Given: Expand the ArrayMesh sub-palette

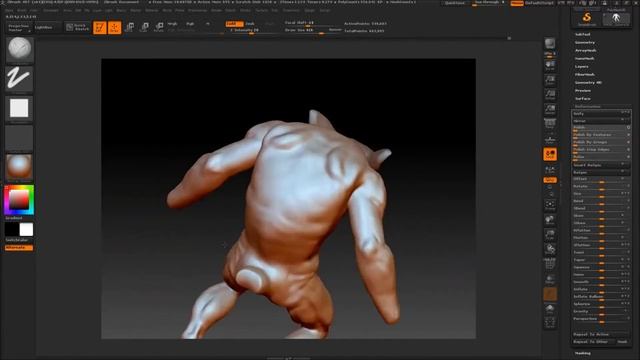Looking at the screenshot, I should [x=586, y=51].
